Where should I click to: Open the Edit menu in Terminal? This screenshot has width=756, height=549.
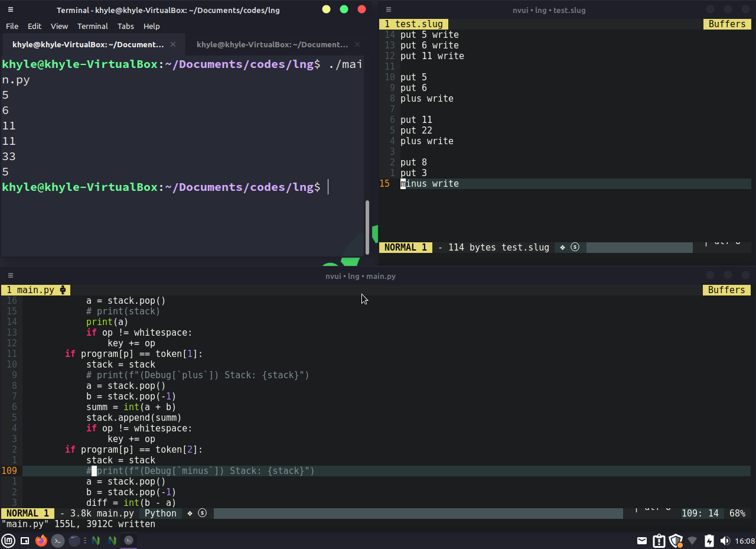click(34, 26)
